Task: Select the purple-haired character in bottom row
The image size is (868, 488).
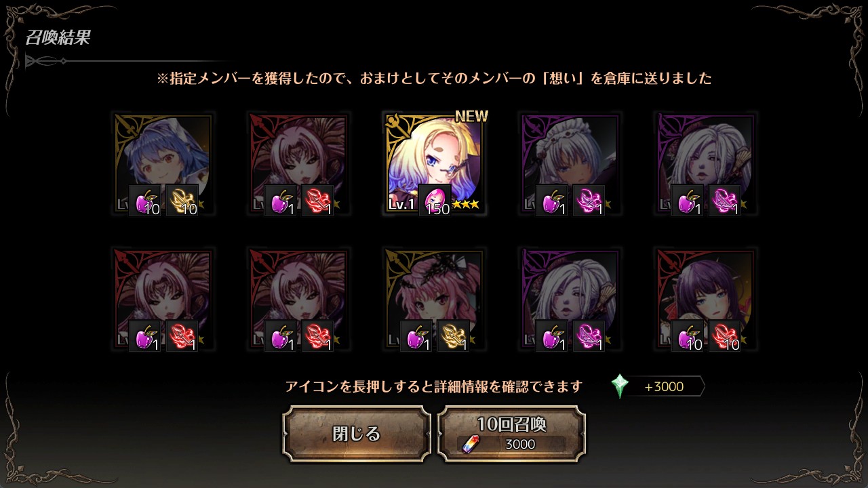Action: [705, 300]
